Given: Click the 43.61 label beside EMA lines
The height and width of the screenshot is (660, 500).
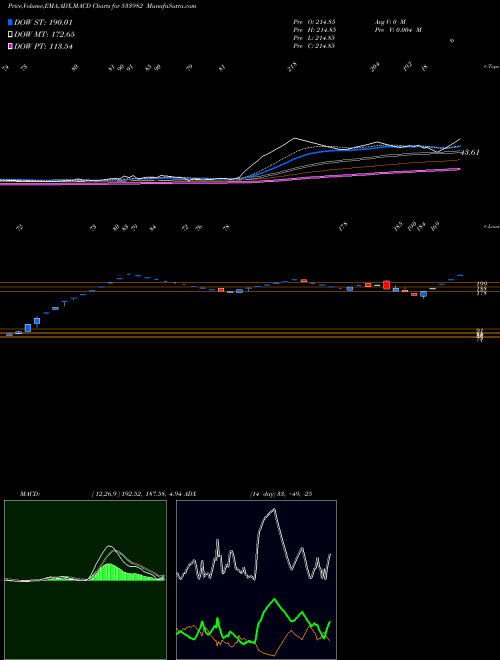Looking at the screenshot, I should pos(470,152).
